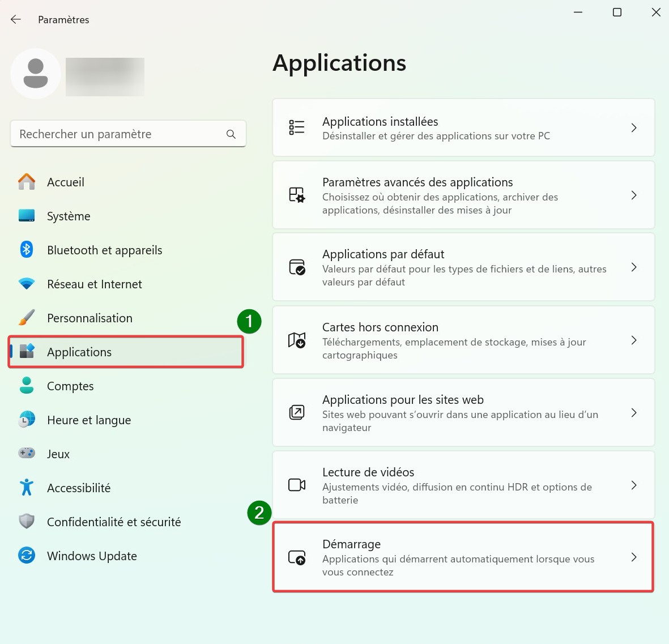This screenshot has height=644, width=669.
Task: Click the Applications pour les sites web icon
Action: 296,412
